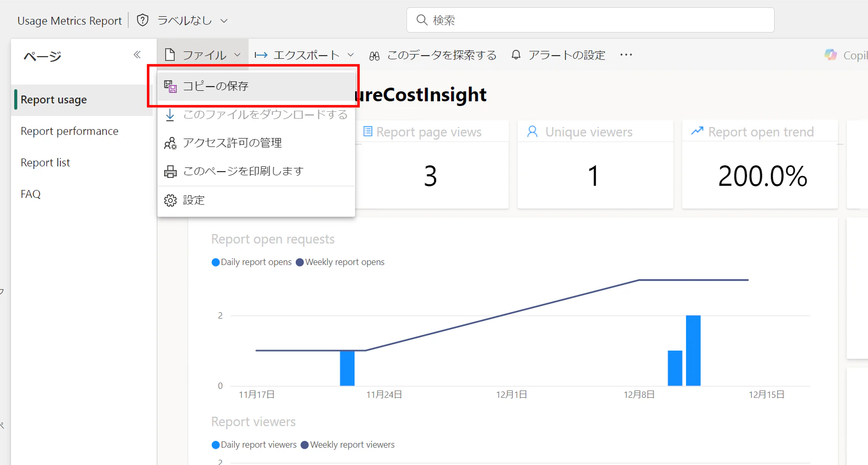Expand the エクスポート dropdown chevron
The width and height of the screenshot is (868, 465).
pyautogui.click(x=350, y=55)
